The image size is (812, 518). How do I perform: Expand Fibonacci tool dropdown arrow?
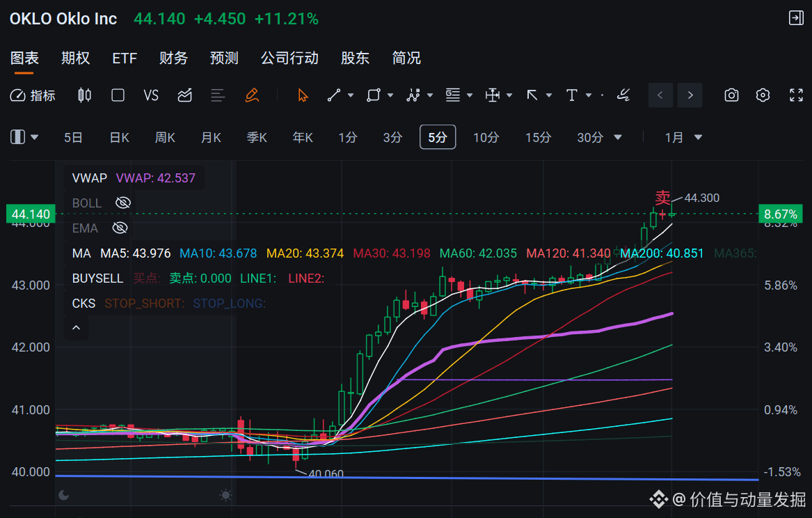tap(470, 95)
